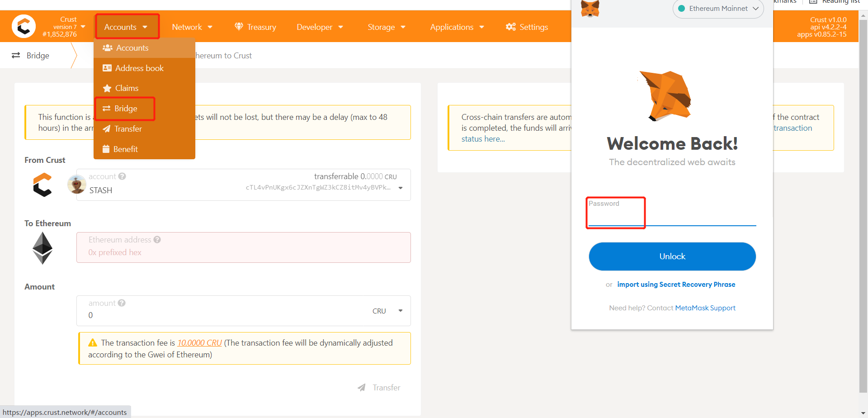
Task: Click the MetaMask Password field
Action: 672,213
